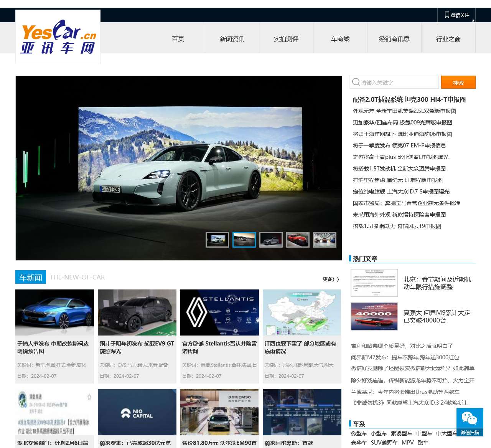491x448 pixels.
Task: Open the WeChat follow dropdown in header
Action: click(x=456, y=15)
